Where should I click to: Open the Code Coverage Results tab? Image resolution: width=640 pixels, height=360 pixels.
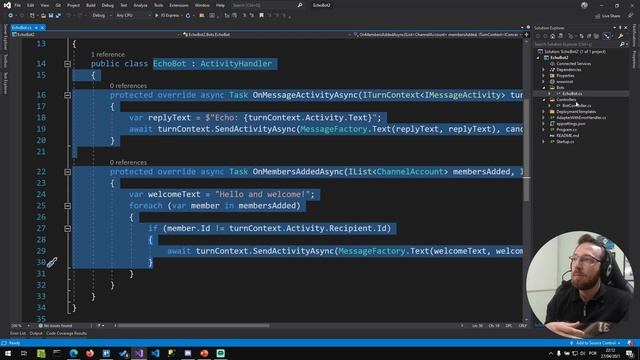[66, 333]
